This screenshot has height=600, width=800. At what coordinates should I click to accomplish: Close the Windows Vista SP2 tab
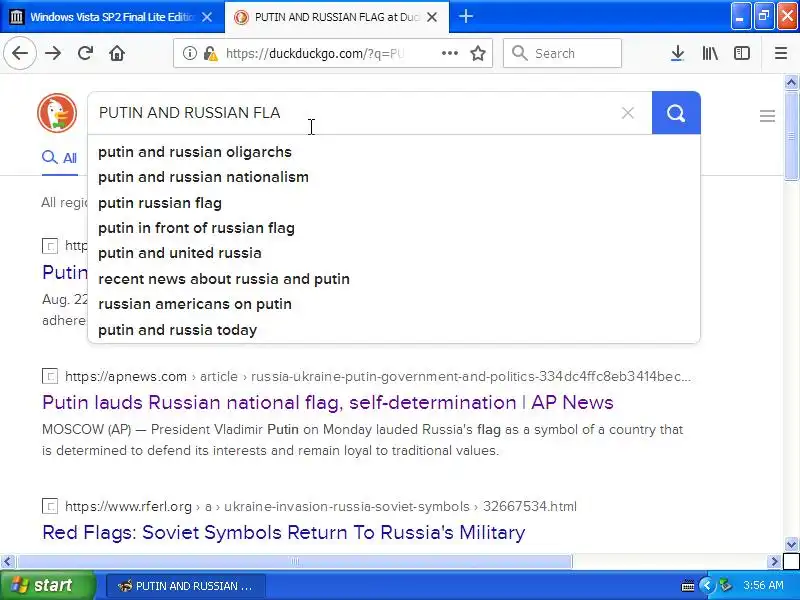click(207, 17)
